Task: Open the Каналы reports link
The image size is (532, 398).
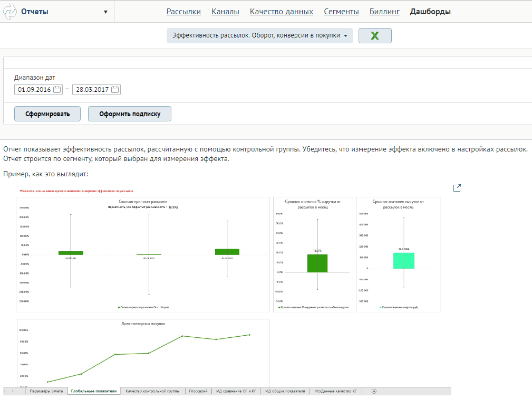Action: pyautogui.click(x=225, y=12)
